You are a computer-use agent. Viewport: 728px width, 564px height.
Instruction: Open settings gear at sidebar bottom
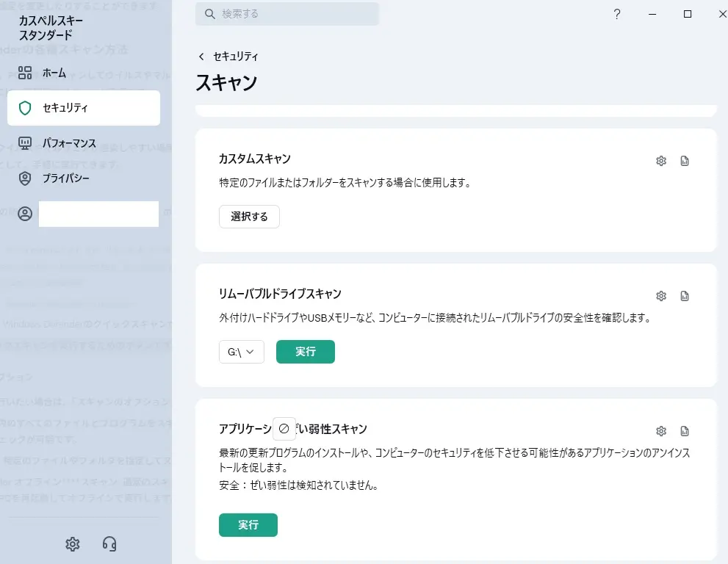click(73, 544)
